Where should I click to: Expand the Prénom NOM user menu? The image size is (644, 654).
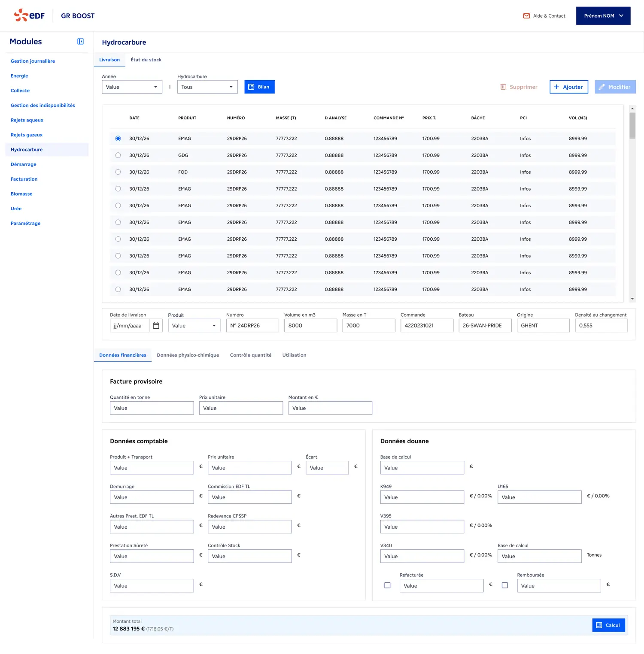(x=603, y=16)
